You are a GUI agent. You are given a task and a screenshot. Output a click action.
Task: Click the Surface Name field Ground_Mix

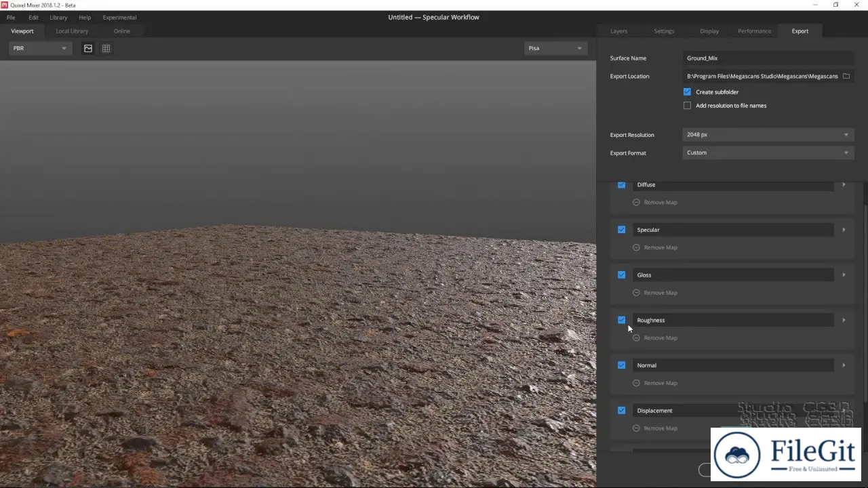click(768, 58)
